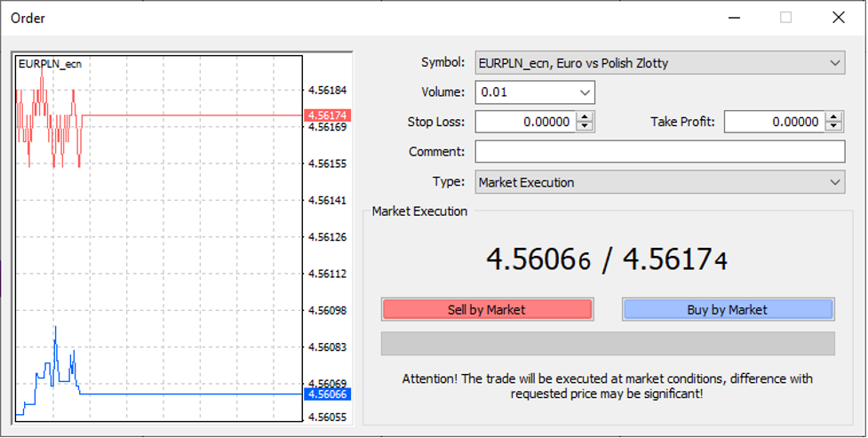Click the red 4.56174 ask price tag
Screen dimensions: 868x438
click(327, 115)
